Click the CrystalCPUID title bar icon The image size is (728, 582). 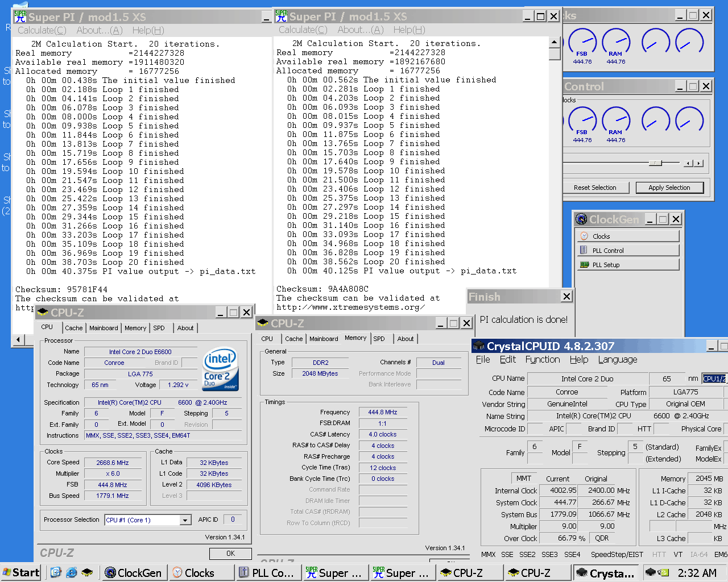[478, 346]
